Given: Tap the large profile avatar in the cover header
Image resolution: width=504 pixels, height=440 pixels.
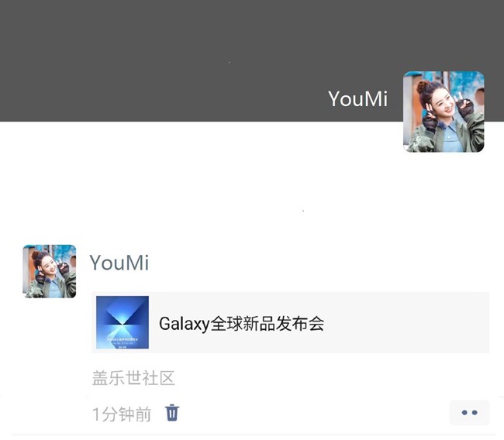Looking at the screenshot, I should point(444,112).
